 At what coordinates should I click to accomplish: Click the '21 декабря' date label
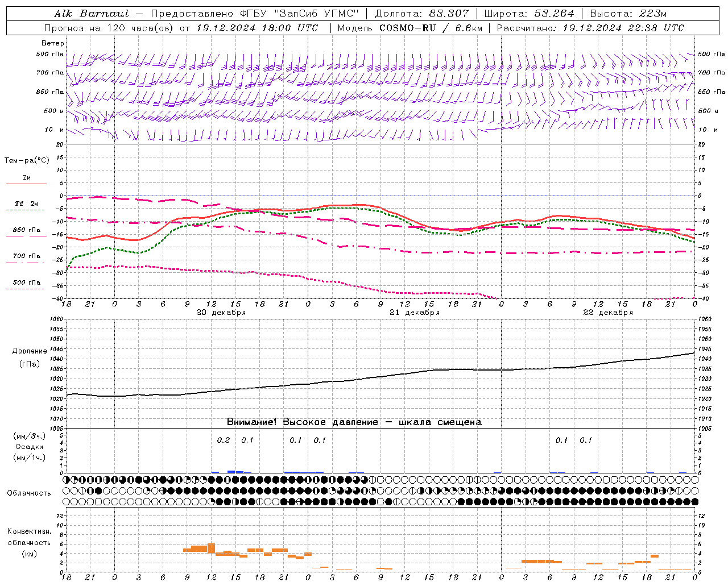415,313
